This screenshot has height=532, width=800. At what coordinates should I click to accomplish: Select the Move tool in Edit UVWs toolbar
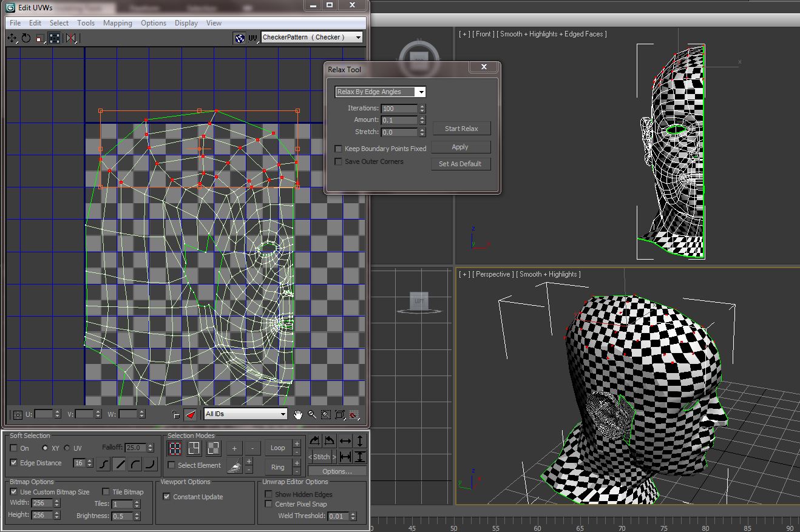click(x=12, y=38)
